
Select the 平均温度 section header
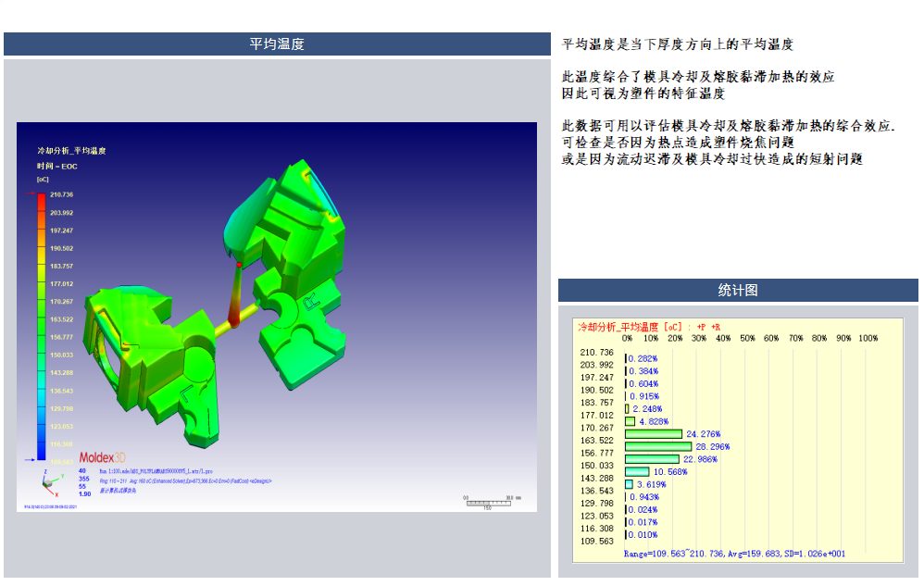coord(277,44)
